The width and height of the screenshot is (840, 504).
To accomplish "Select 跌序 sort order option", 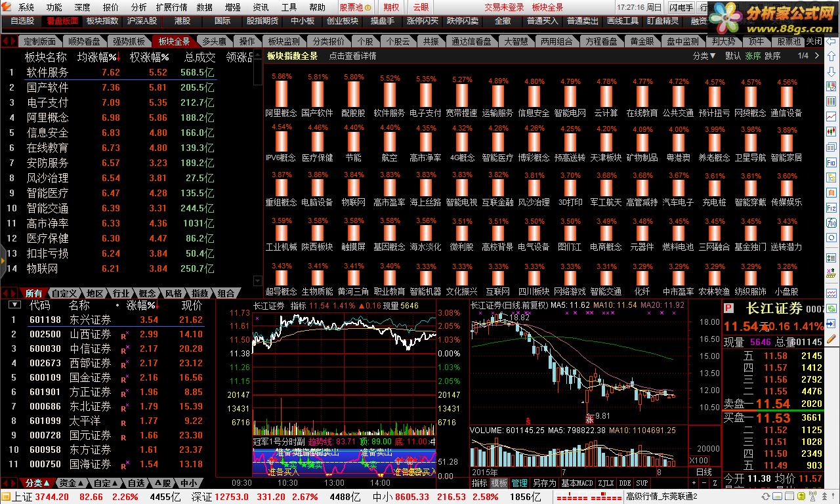I will 772,56.
